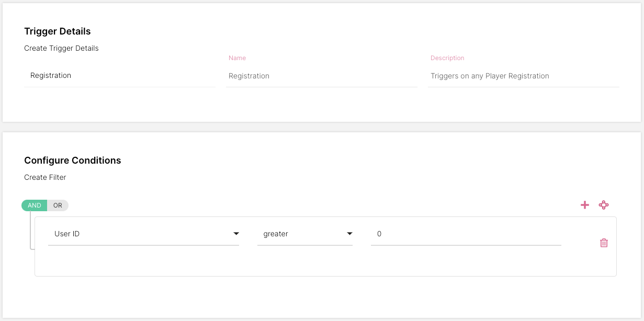Click the Create Filter label
644x321 pixels.
click(x=45, y=177)
